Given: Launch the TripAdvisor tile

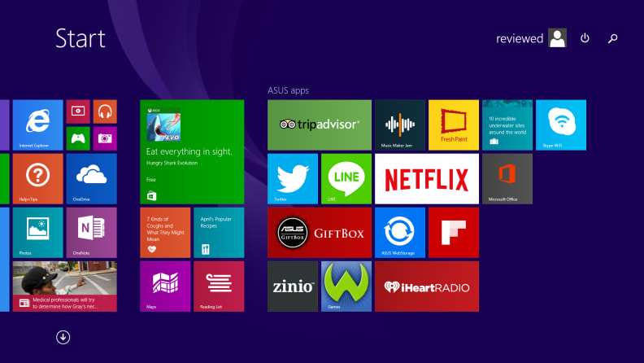Looking at the screenshot, I should tap(320, 125).
